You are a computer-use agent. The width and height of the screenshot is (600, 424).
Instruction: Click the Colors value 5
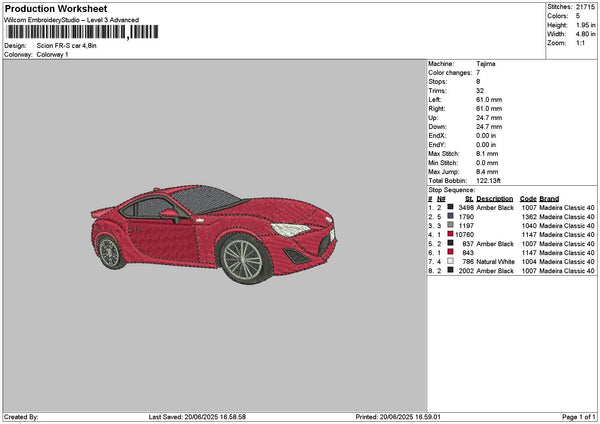(578, 16)
